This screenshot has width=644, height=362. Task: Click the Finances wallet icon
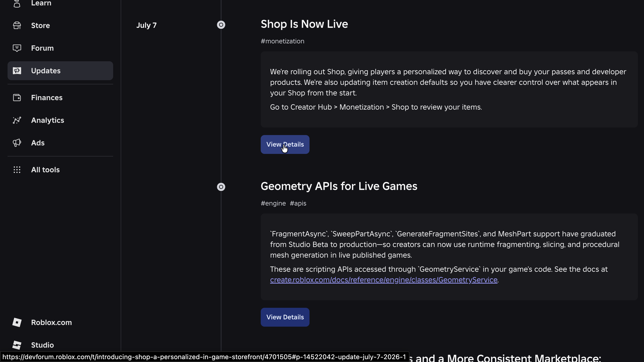tap(17, 98)
